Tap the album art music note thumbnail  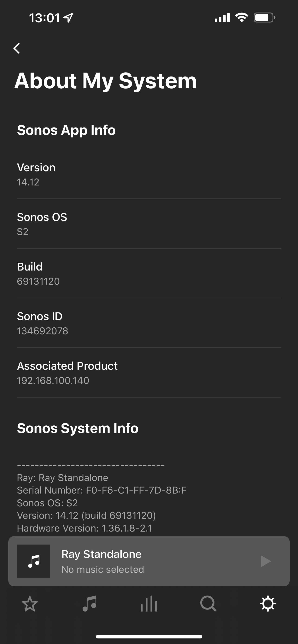click(x=33, y=561)
